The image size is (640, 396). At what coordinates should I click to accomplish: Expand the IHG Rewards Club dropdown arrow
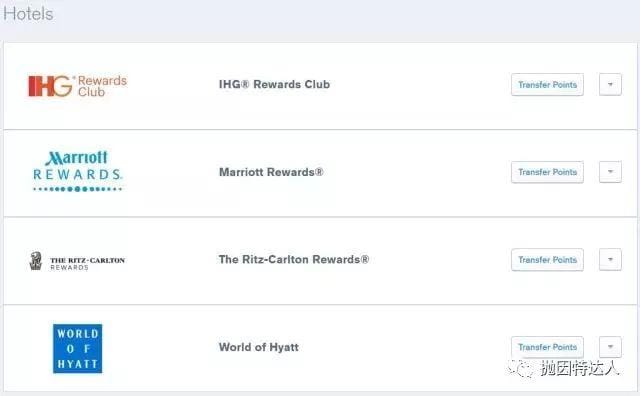click(610, 85)
